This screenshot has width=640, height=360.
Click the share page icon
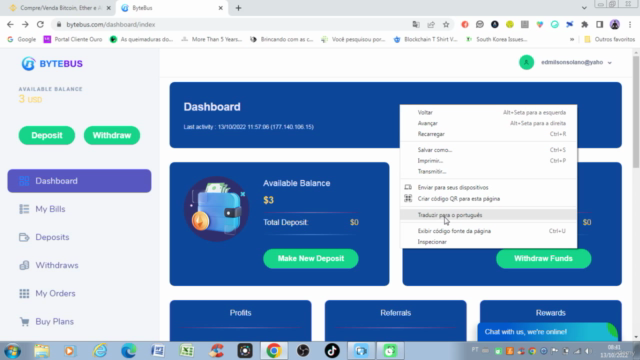pyautogui.click(x=431, y=24)
